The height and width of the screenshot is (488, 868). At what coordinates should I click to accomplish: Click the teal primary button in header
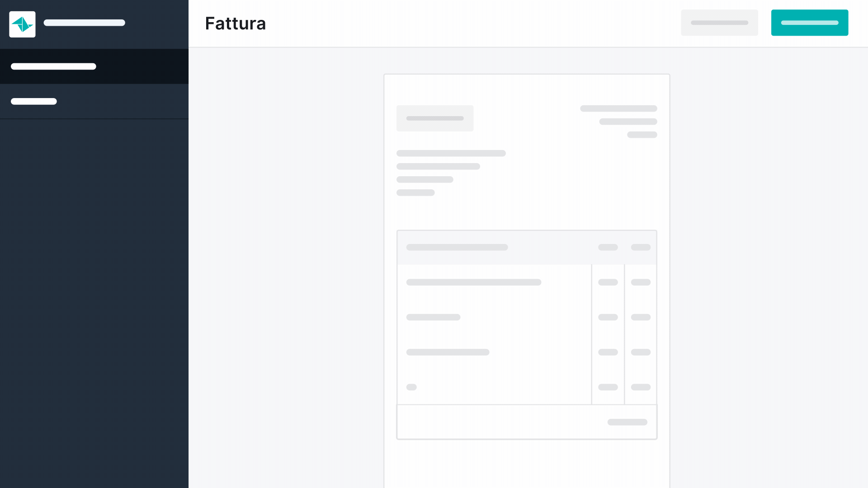(x=810, y=23)
